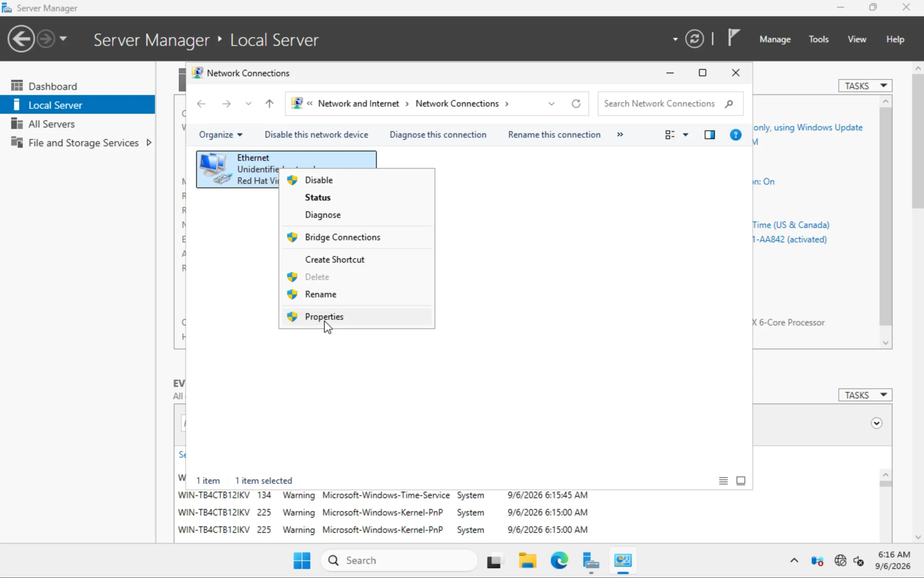Click the All Servers icon in sidebar
Image resolution: width=924 pixels, height=578 pixels.
point(17,124)
